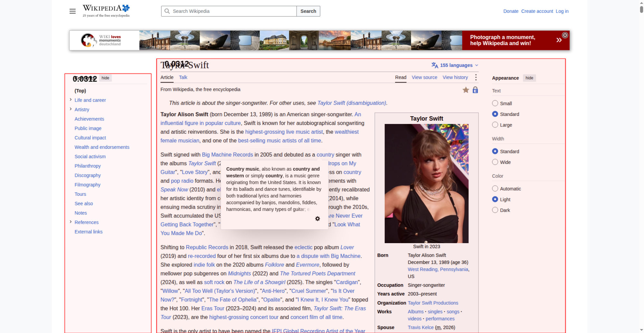Click the featured article star icon

[x=466, y=90]
